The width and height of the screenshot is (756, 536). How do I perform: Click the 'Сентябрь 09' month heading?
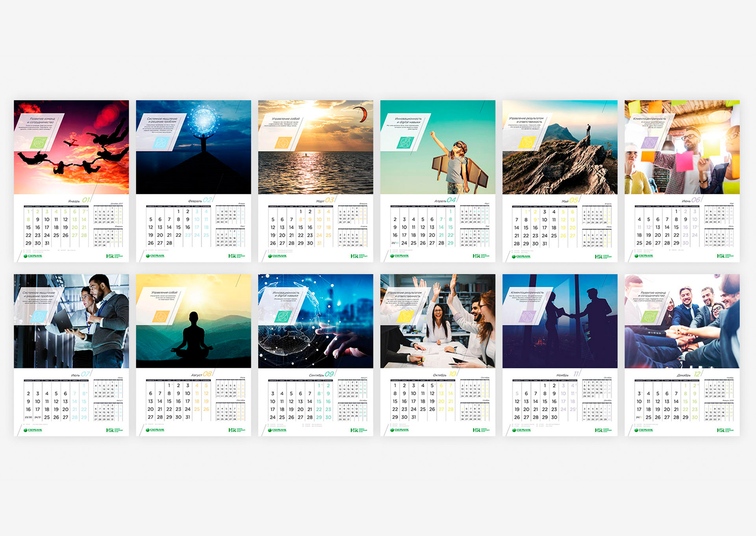tap(321, 374)
